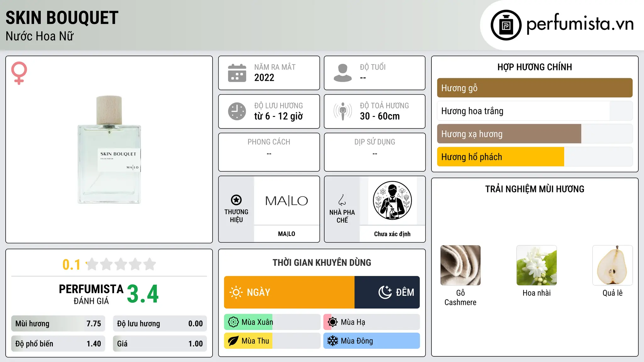The width and height of the screenshot is (644, 362).
Task: Click the clock icon beside Độ lưu hương
Action: 237,111
